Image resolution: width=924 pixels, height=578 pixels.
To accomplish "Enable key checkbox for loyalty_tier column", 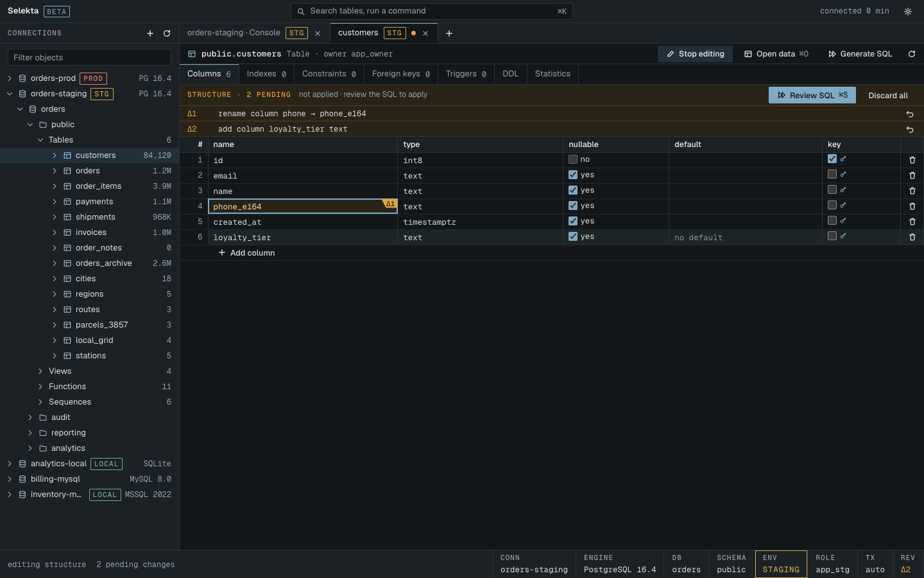I will click(x=832, y=236).
